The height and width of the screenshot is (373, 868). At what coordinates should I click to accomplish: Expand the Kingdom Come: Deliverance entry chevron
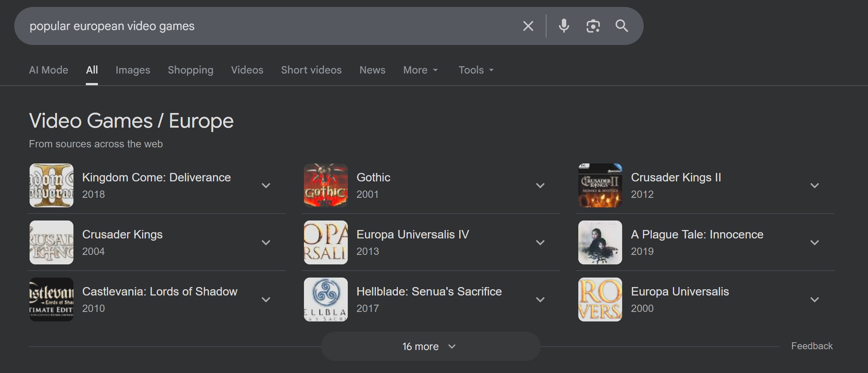(266, 185)
